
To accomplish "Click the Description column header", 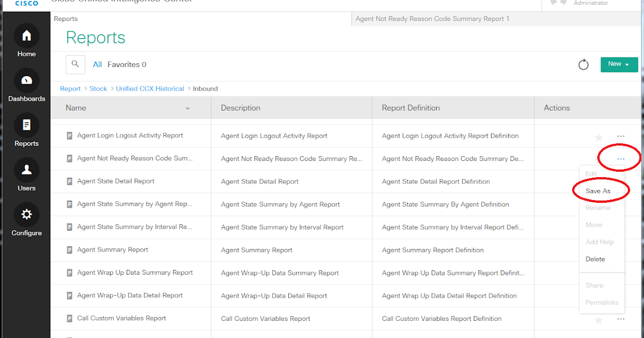I will (x=240, y=108).
